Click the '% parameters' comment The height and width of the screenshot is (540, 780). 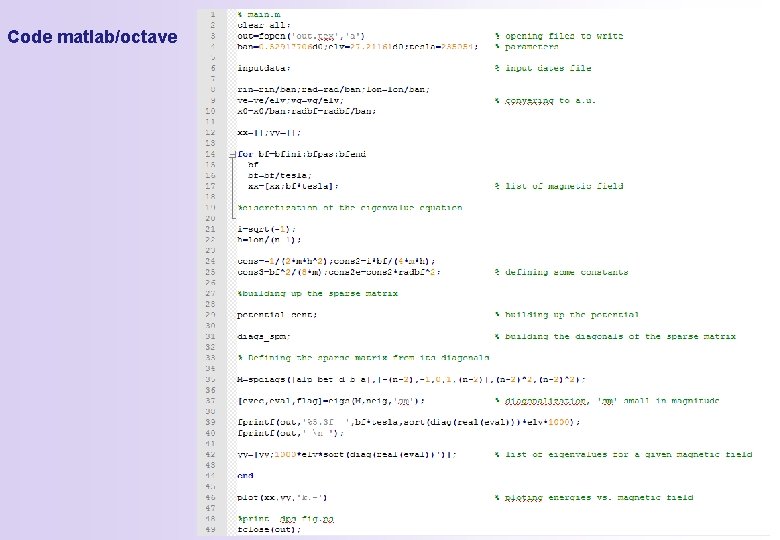(x=527, y=47)
